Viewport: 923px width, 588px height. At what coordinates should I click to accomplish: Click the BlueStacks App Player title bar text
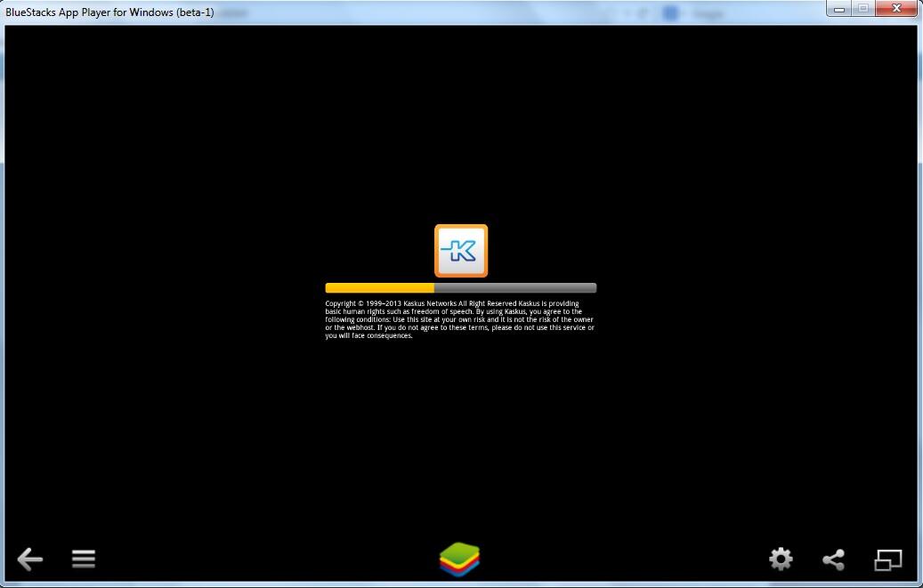click(109, 12)
